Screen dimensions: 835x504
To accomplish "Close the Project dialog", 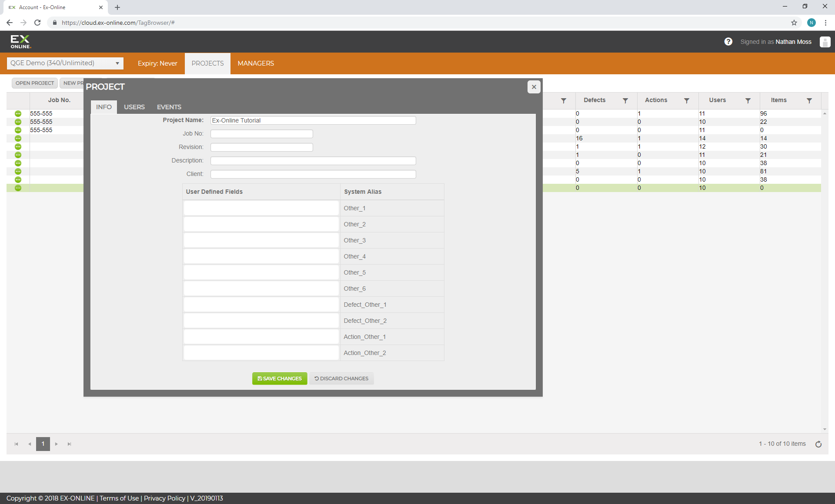I will point(534,87).
